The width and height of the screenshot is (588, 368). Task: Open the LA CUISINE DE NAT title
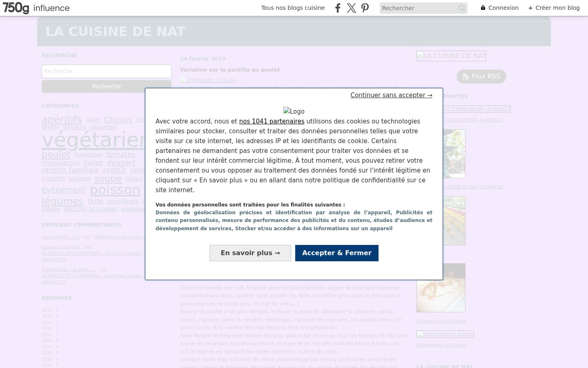tap(115, 31)
